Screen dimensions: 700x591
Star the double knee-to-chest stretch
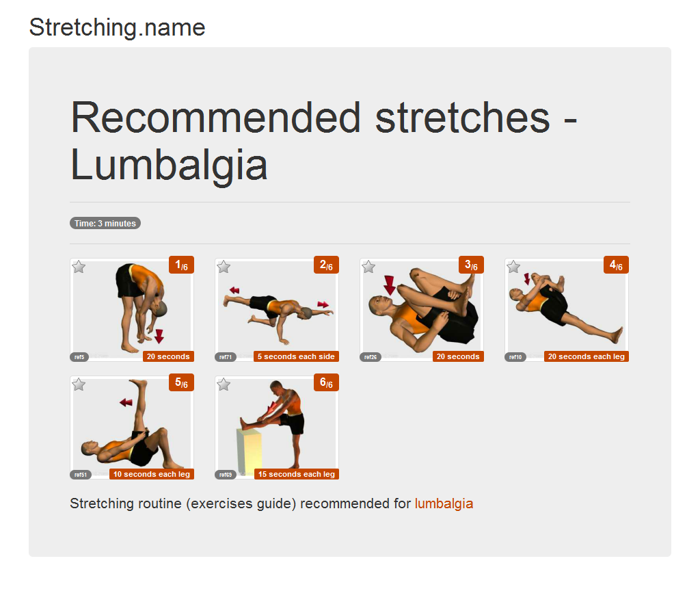click(x=369, y=267)
